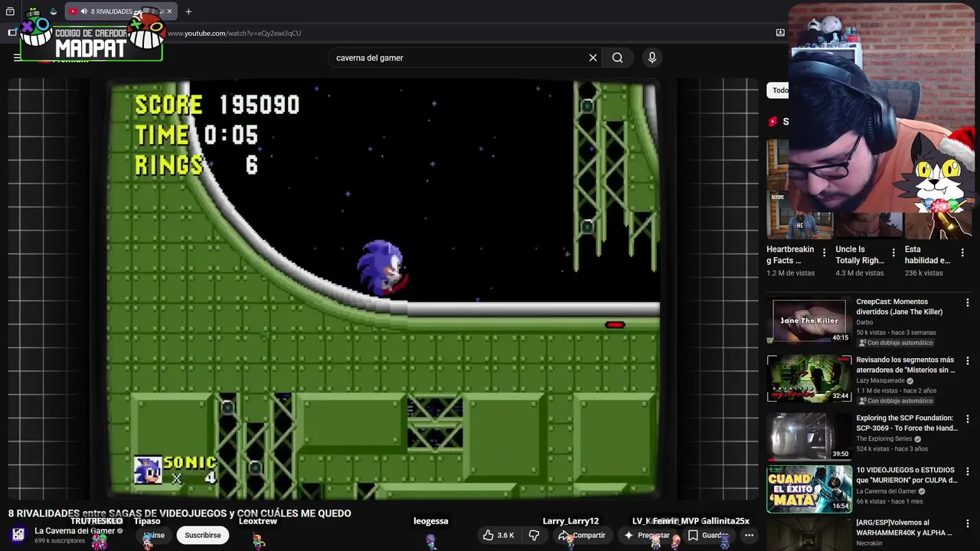Screen dimensions: 980x551
Task: Open La Caverna del Gamer channel name
Action: click(74, 530)
